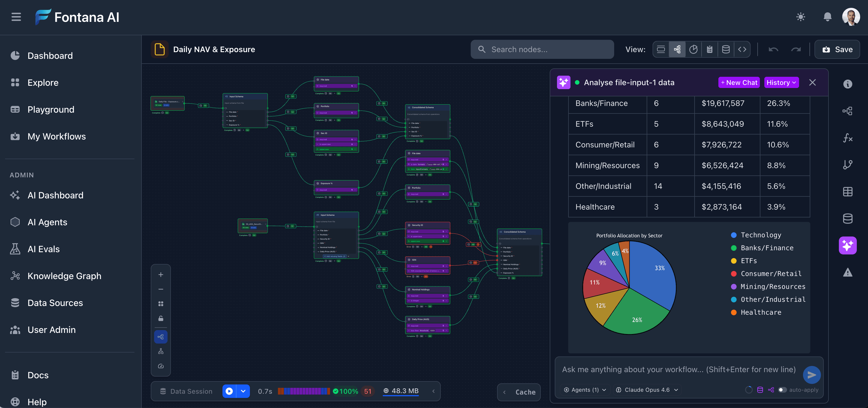Select the database view icon

(726, 50)
